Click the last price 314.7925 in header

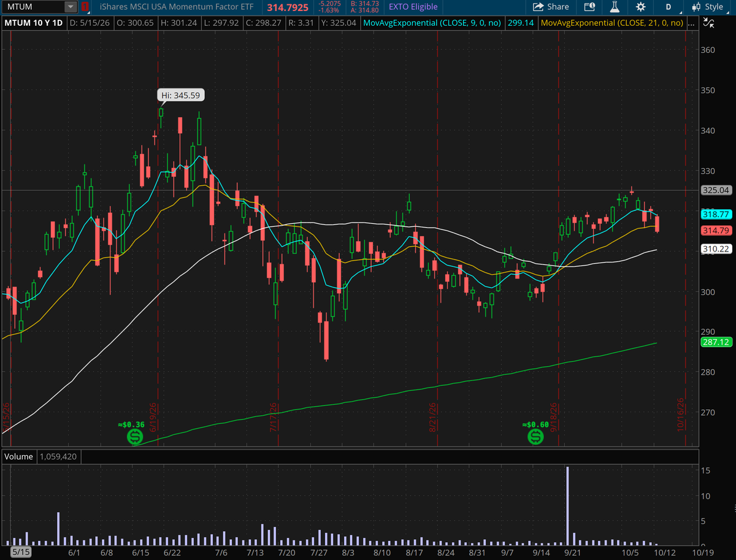(x=288, y=7)
